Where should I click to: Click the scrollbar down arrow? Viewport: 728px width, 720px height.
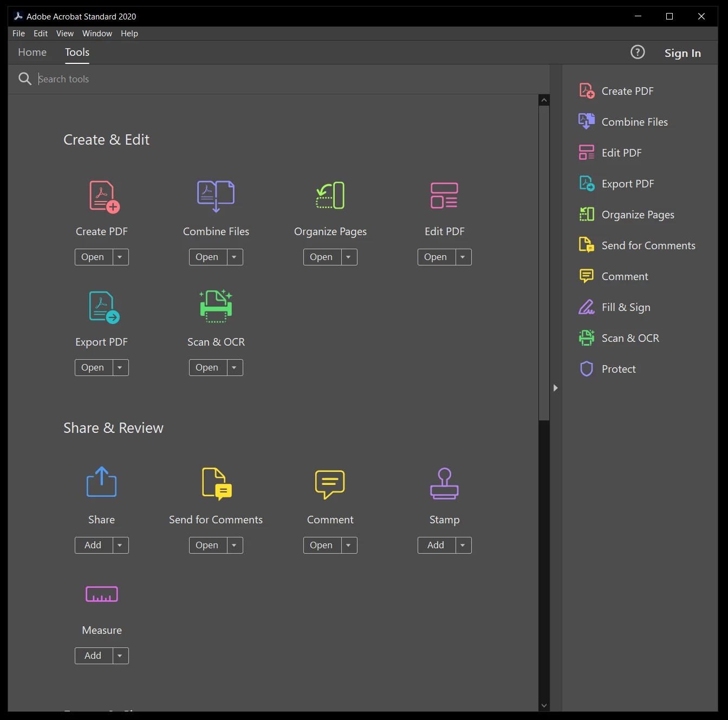544,705
